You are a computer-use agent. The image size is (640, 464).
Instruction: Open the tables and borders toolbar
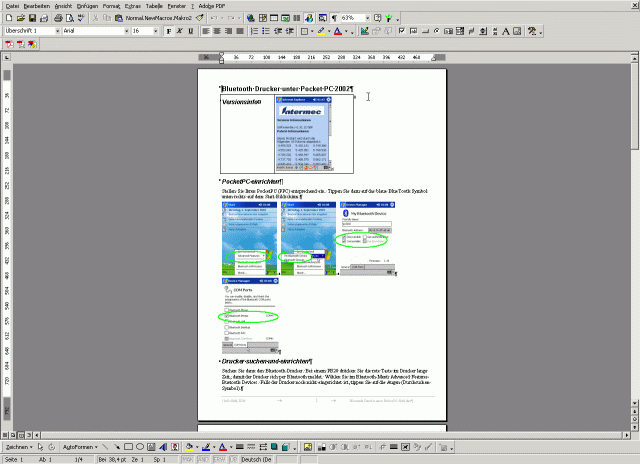tap(263, 18)
